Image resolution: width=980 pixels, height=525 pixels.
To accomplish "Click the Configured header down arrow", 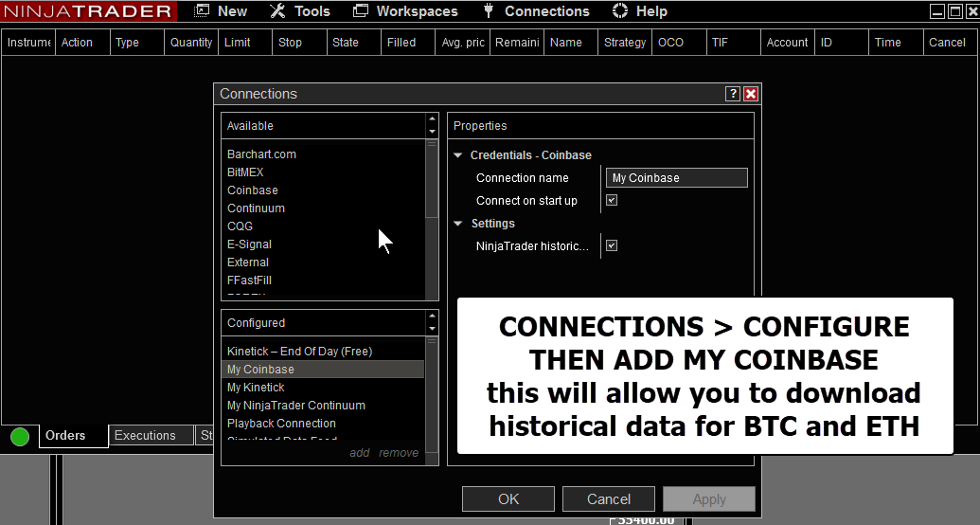I will pyautogui.click(x=432, y=329).
